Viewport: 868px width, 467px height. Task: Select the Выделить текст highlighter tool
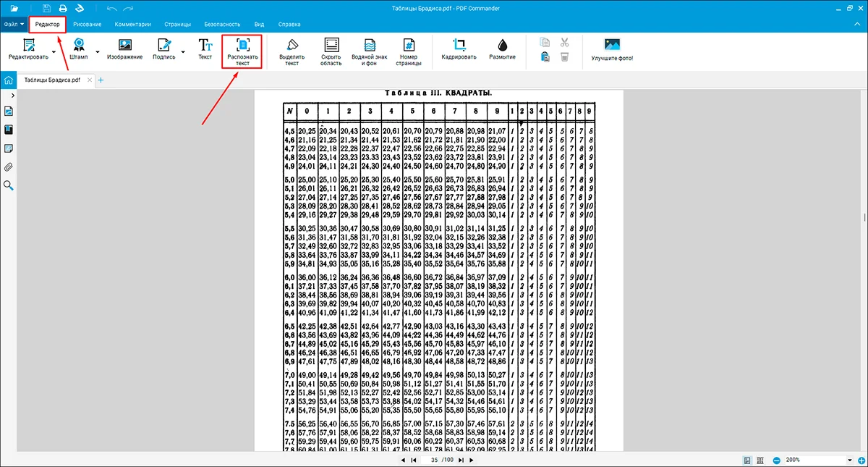pos(292,51)
